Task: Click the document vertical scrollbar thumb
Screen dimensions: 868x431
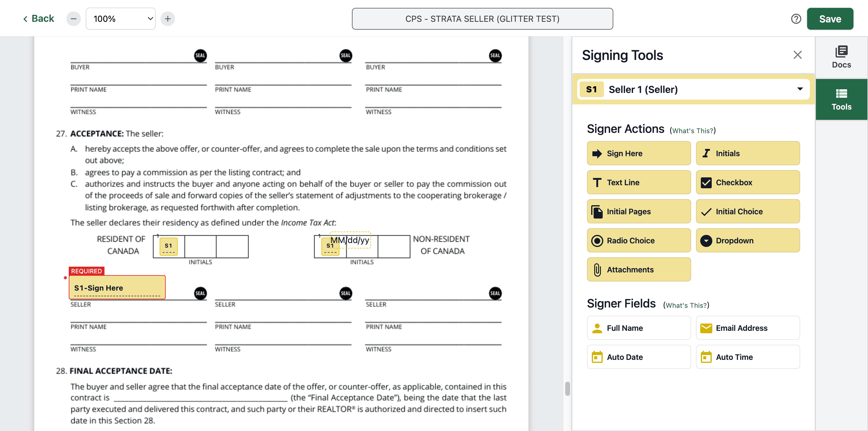Action: pyautogui.click(x=568, y=389)
